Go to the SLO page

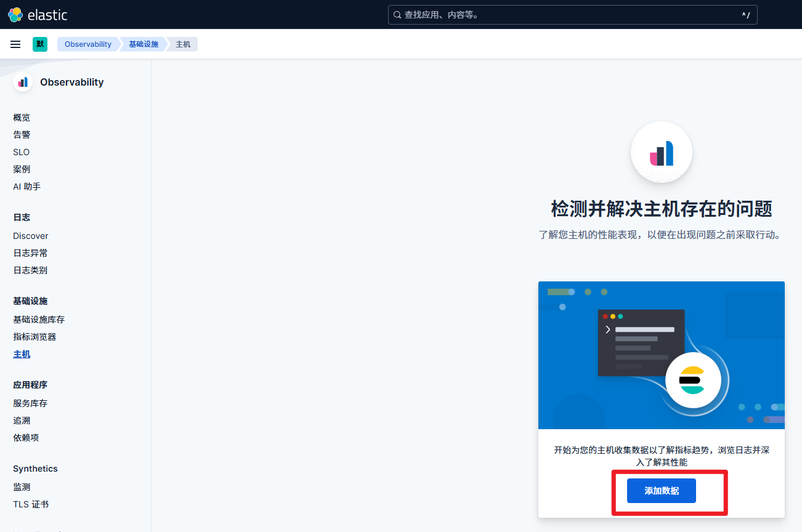tap(22, 152)
